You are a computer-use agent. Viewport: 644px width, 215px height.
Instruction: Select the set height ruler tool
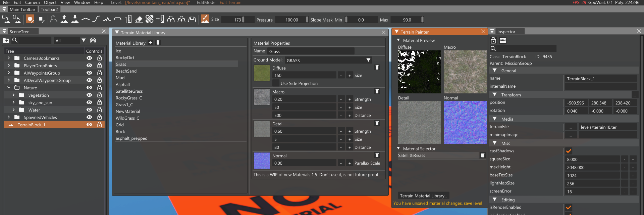[x=128, y=19]
